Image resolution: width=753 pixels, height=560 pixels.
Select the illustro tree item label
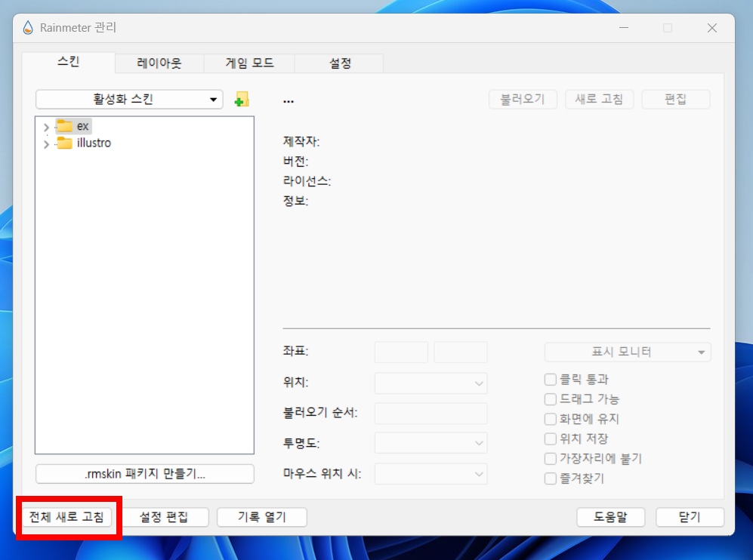(x=94, y=143)
